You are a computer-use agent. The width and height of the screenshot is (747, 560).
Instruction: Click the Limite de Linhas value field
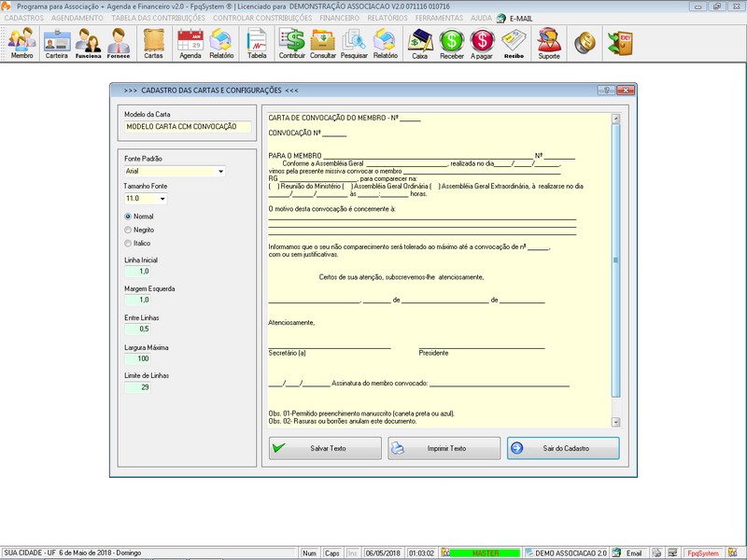point(137,387)
